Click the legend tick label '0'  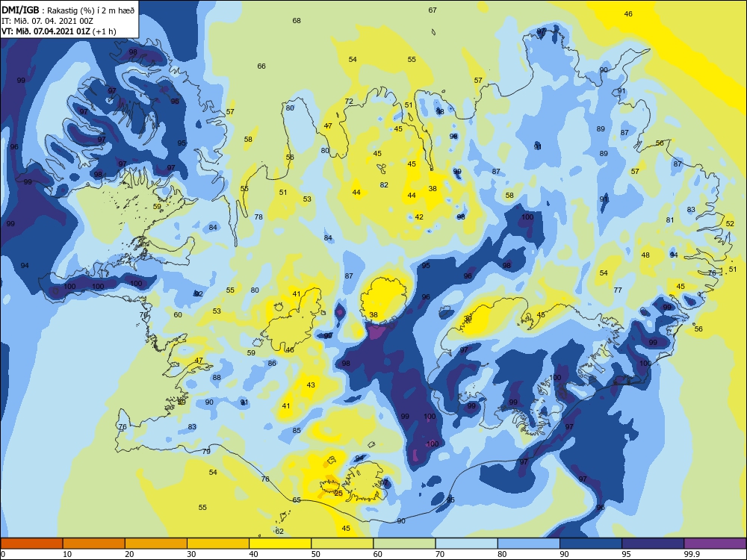tap(3, 554)
